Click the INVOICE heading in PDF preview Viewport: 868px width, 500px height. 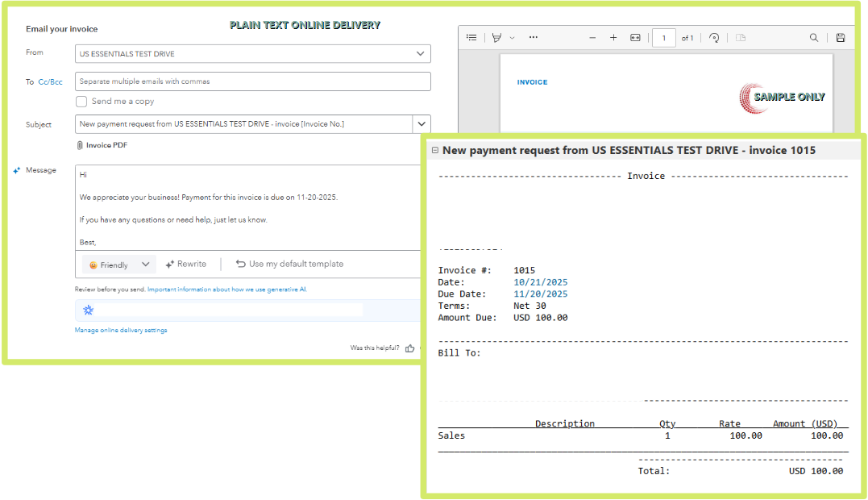532,82
